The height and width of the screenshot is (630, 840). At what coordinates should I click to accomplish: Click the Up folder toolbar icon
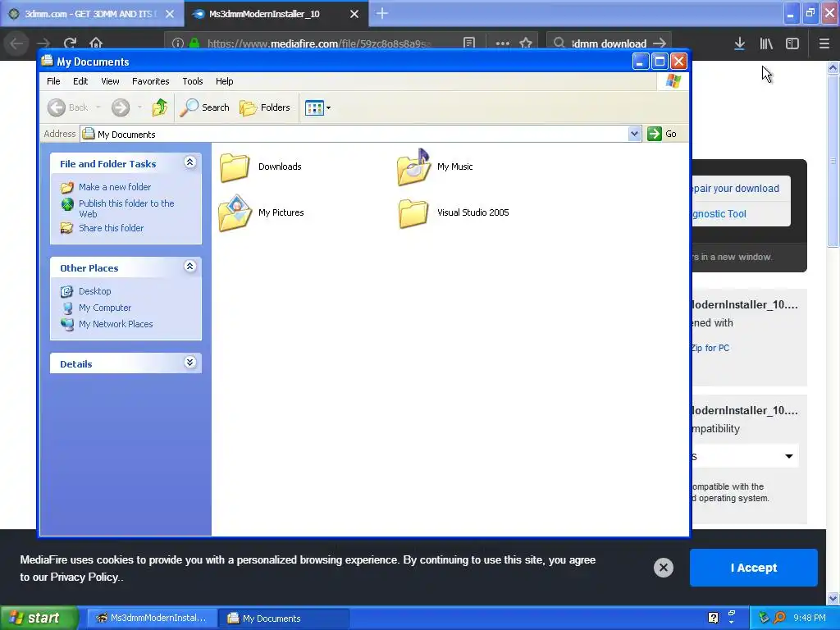click(160, 107)
